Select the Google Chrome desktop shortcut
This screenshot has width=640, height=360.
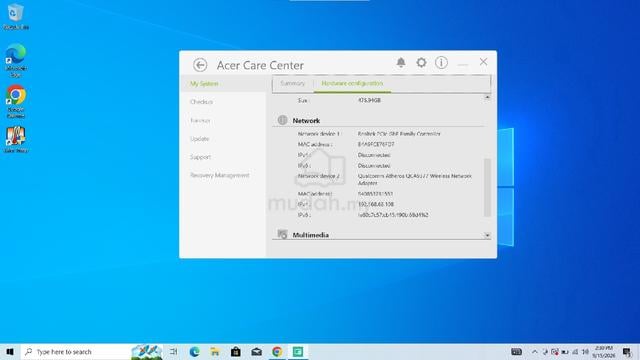[16, 102]
